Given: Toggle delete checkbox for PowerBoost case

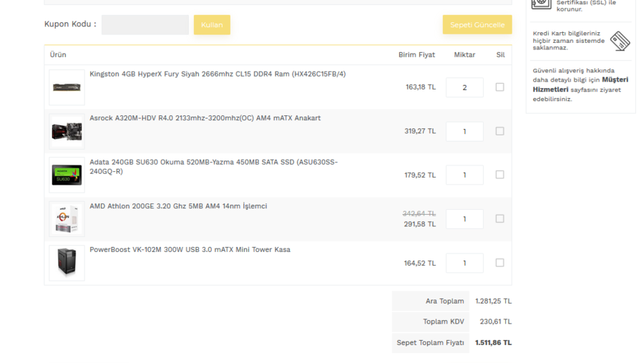Looking at the screenshot, I should (499, 263).
